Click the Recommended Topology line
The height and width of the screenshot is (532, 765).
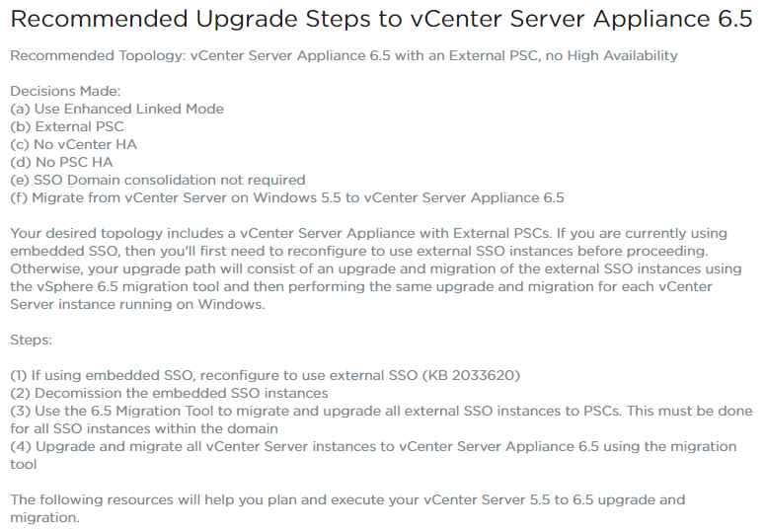344,55
